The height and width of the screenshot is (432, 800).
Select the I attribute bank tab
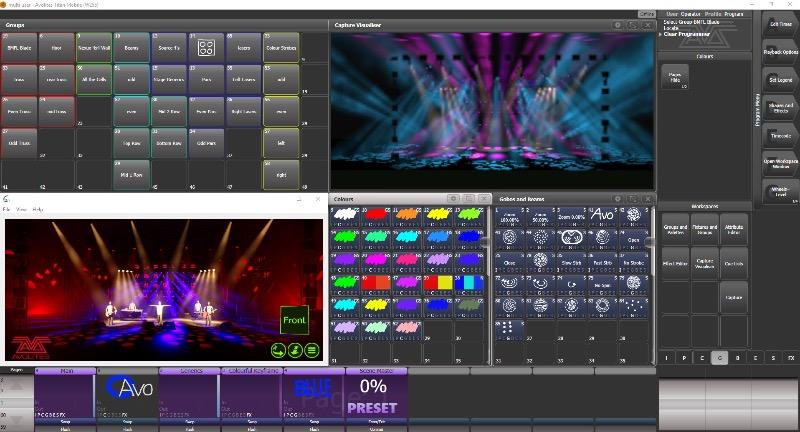pos(666,358)
